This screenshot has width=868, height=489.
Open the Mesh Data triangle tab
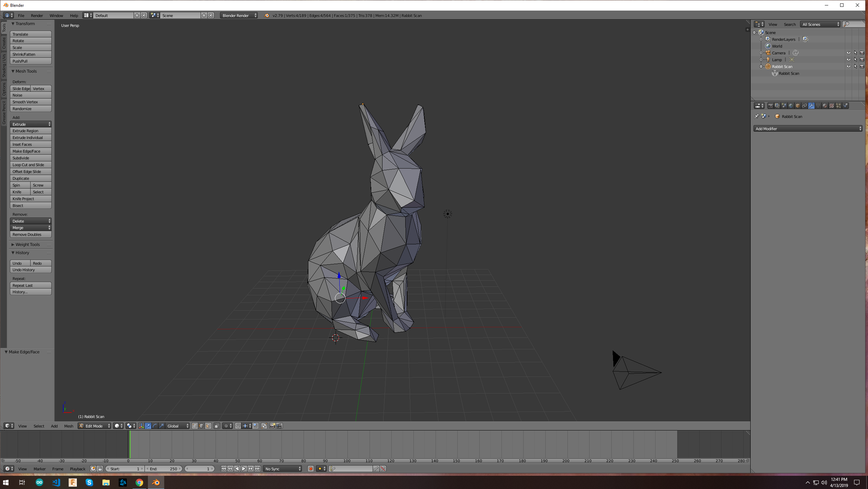pos(818,106)
